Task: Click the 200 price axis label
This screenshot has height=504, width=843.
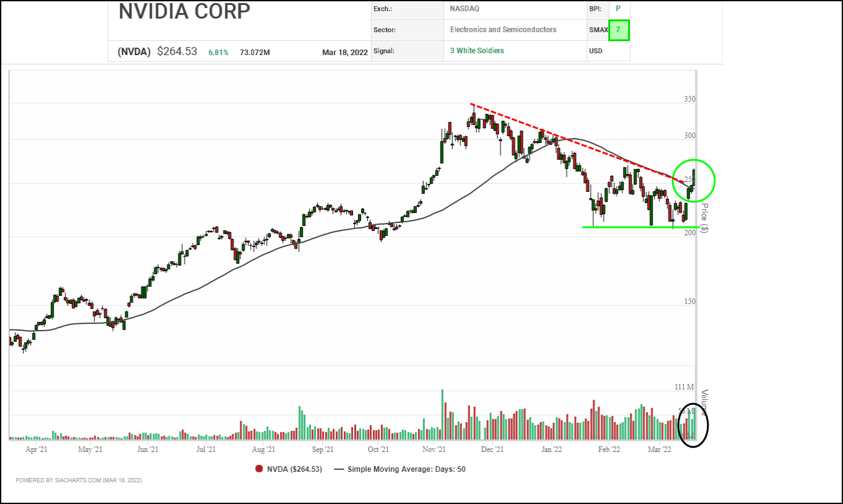Action: (x=690, y=232)
